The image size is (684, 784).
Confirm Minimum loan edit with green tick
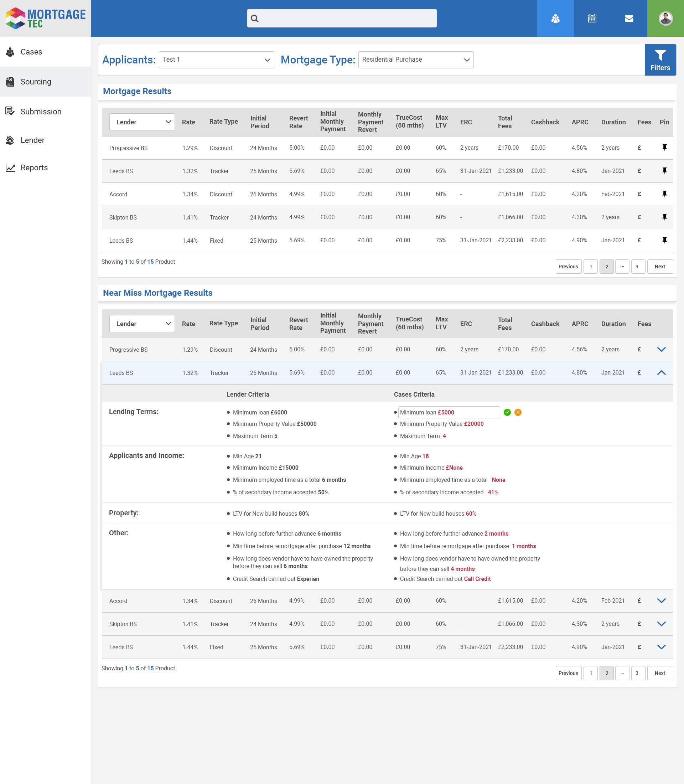pyautogui.click(x=507, y=412)
